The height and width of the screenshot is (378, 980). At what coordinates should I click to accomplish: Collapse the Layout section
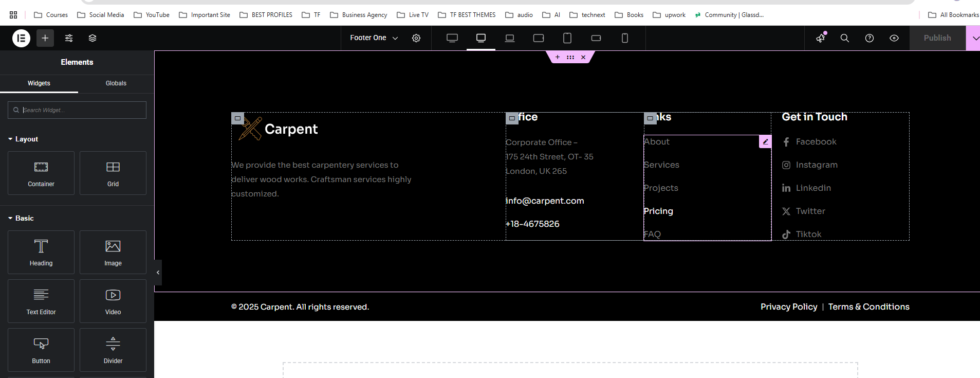(x=23, y=139)
